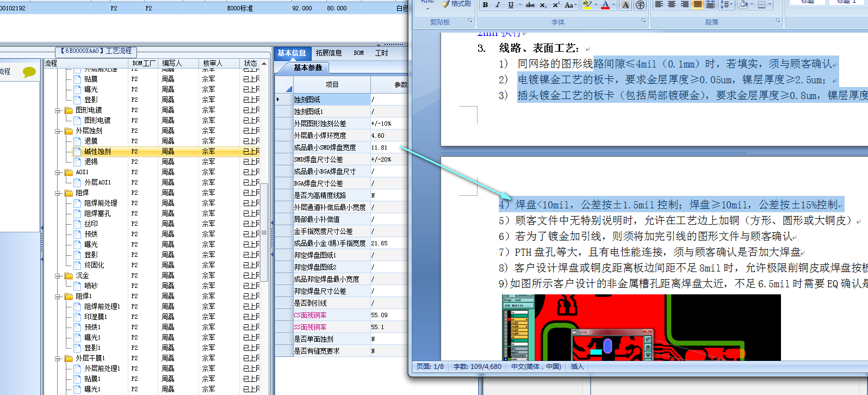Open the borders dropdown arrow
This screenshot has height=395, width=868.
click(771, 4)
